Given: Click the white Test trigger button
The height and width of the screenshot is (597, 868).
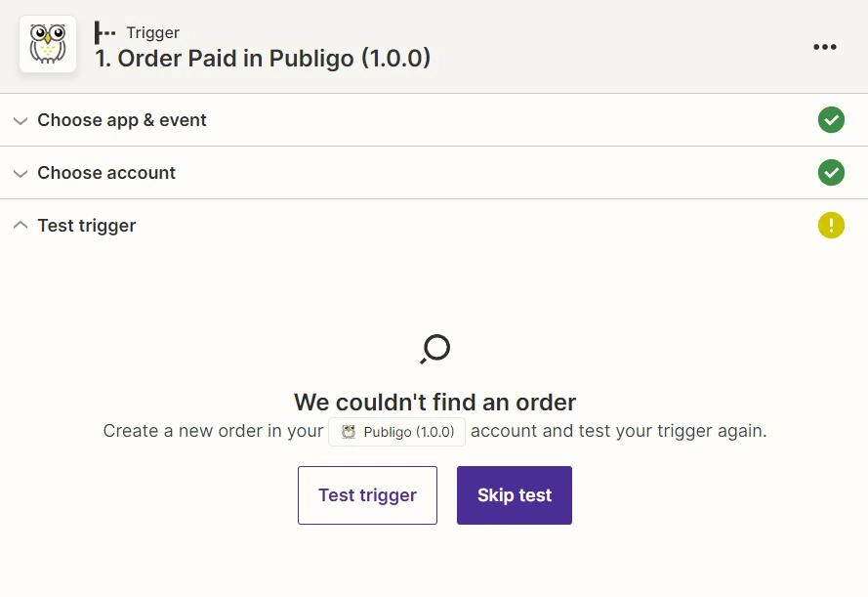Looking at the screenshot, I should pos(367,495).
